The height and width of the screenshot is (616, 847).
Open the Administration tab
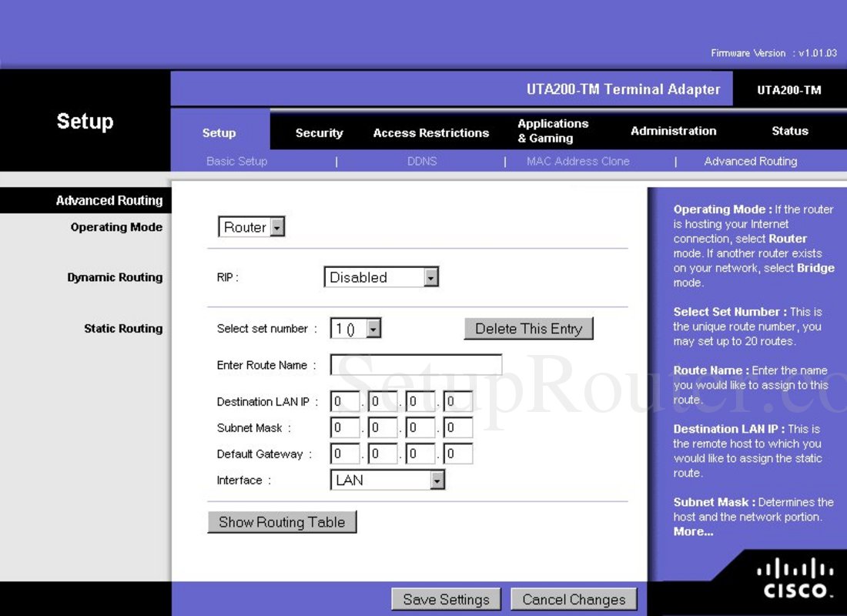click(674, 131)
